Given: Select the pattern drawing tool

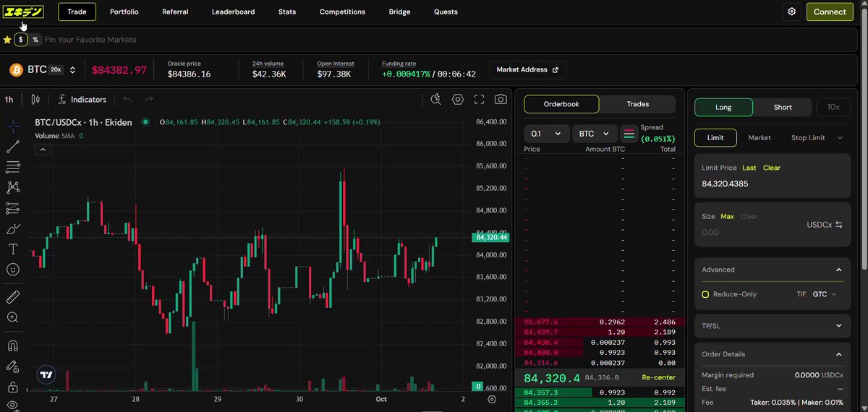Looking at the screenshot, I should (13, 188).
